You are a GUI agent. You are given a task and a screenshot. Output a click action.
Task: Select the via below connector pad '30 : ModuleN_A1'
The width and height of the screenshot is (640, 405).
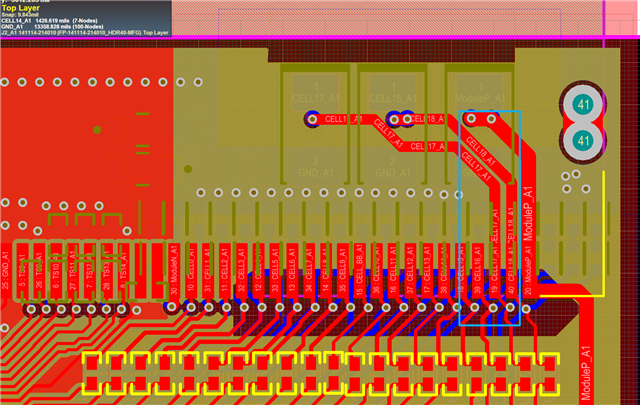(172, 307)
